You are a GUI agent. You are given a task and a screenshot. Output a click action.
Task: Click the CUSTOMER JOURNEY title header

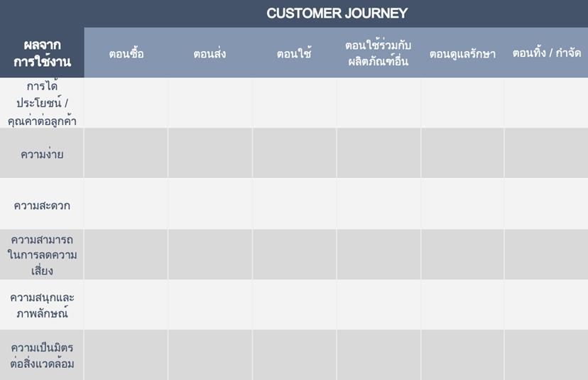(337, 13)
